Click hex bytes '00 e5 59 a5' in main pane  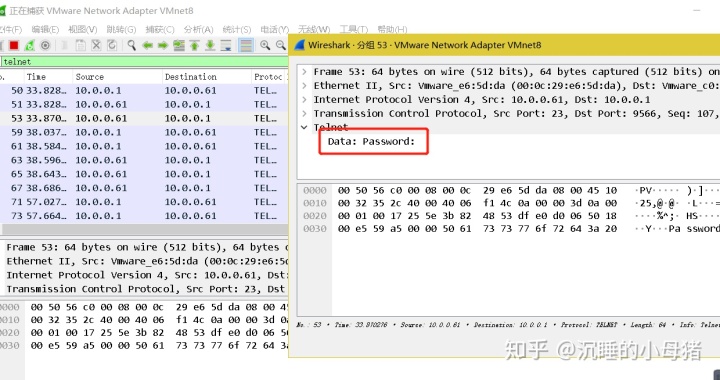click(x=62, y=346)
